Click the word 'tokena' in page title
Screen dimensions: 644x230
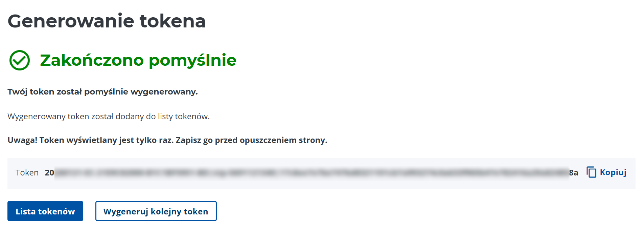[x=172, y=21]
